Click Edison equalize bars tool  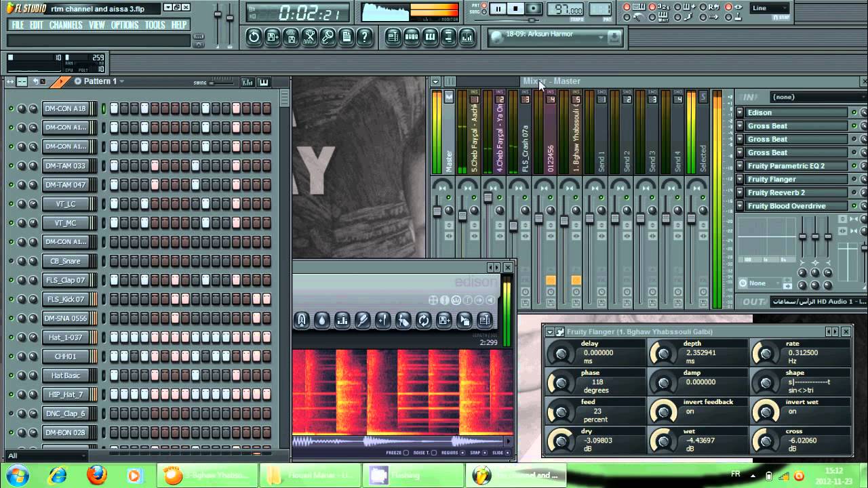click(x=342, y=320)
